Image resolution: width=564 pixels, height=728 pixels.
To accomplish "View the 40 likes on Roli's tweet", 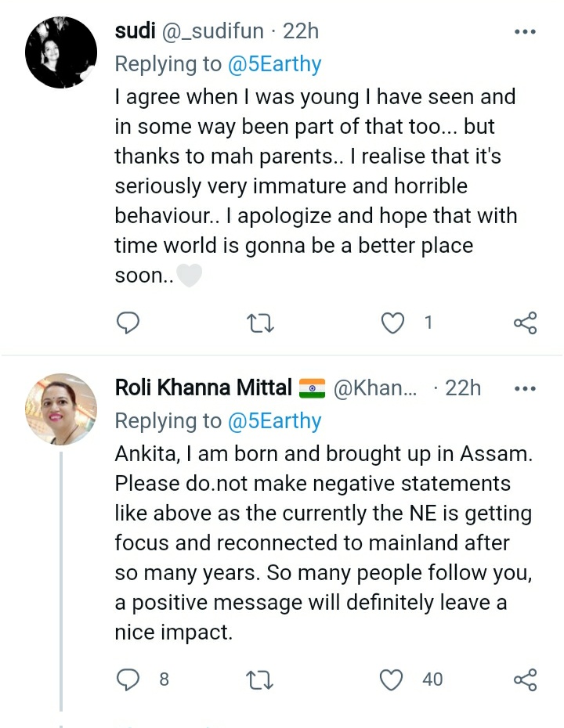I will pyautogui.click(x=432, y=679).
